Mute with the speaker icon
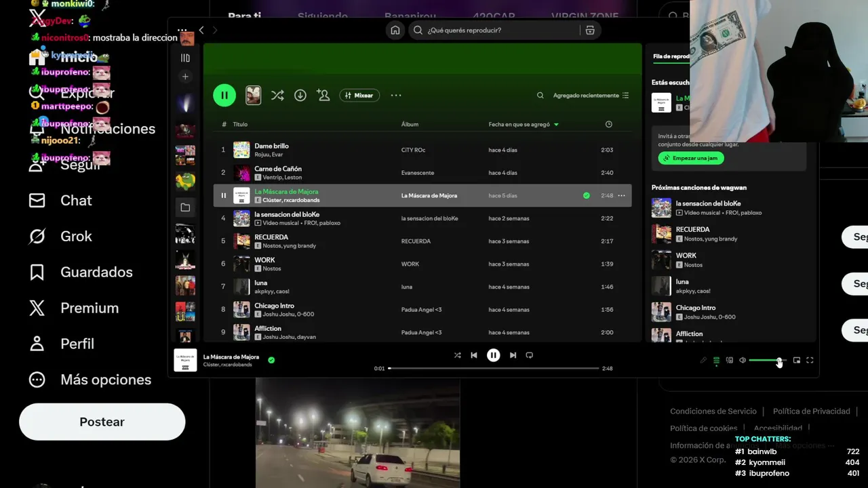This screenshot has height=488, width=868. coord(743,361)
